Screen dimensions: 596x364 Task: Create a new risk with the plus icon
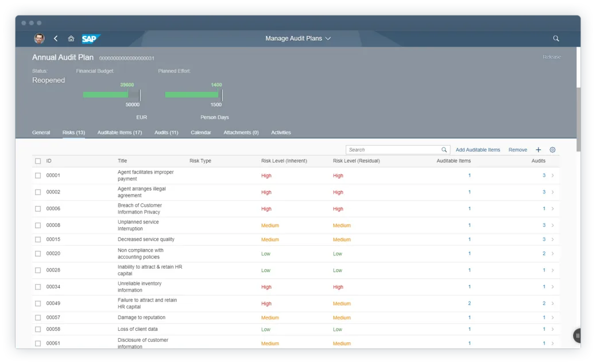point(538,149)
